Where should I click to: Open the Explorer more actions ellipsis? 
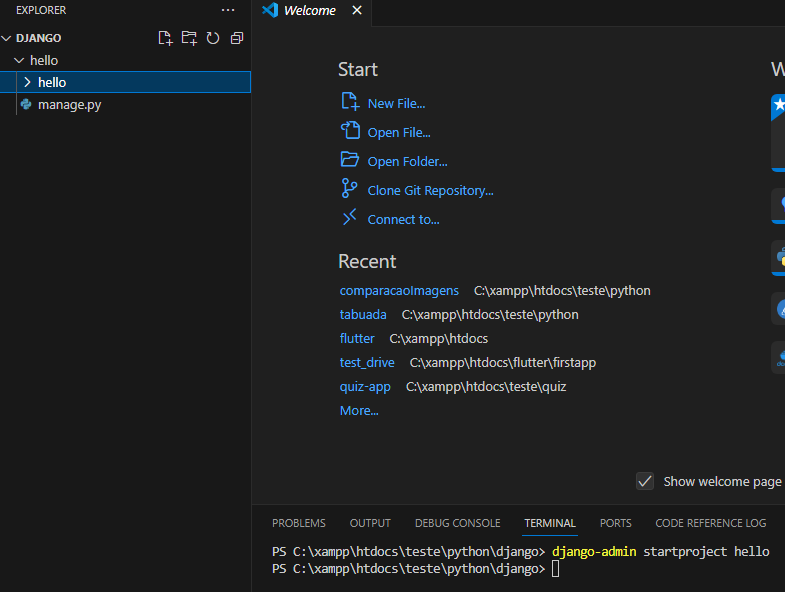(228, 10)
